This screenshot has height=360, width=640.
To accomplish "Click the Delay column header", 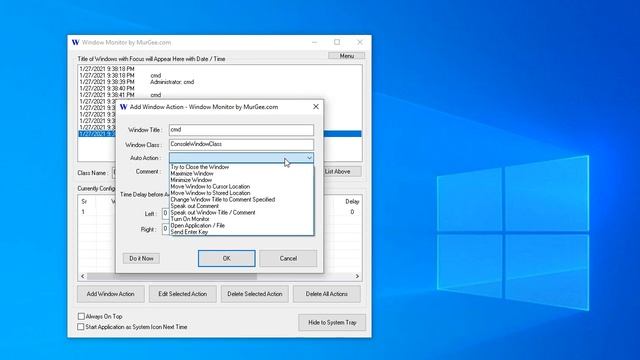I will (352, 202).
